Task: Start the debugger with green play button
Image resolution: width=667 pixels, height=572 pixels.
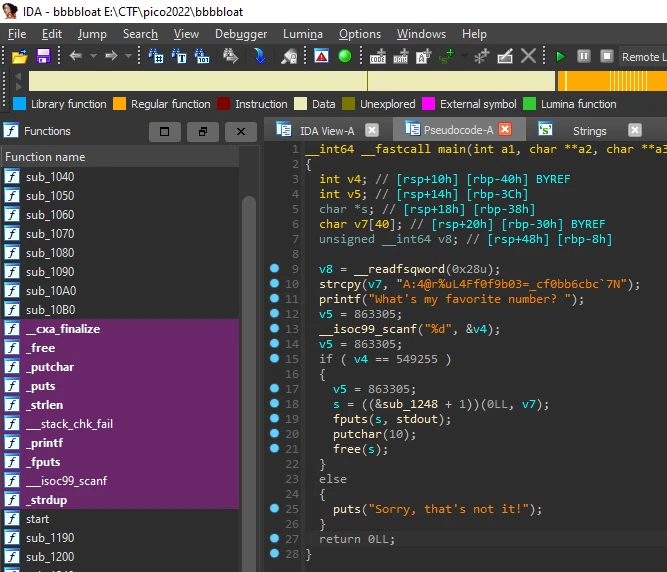Action: click(x=561, y=56)
